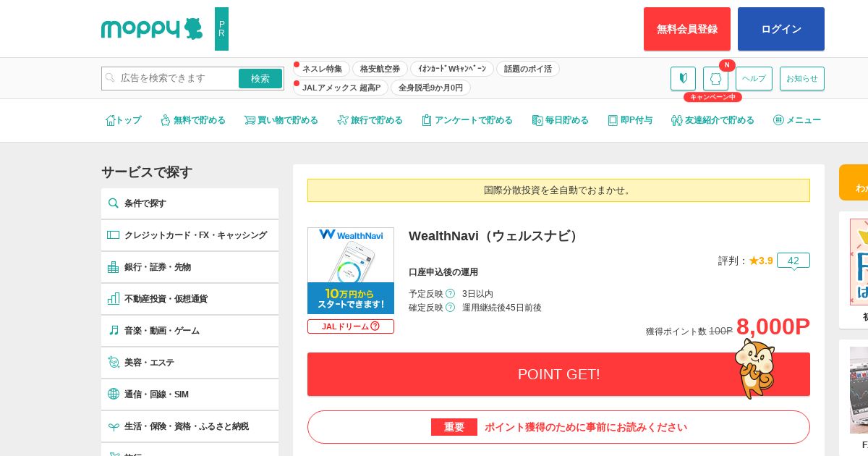Image resolution: width=868 pixels, height=456 pixels.
Task: Open ポイント獲得のために事前にお読みください notice
Action: 558,427
